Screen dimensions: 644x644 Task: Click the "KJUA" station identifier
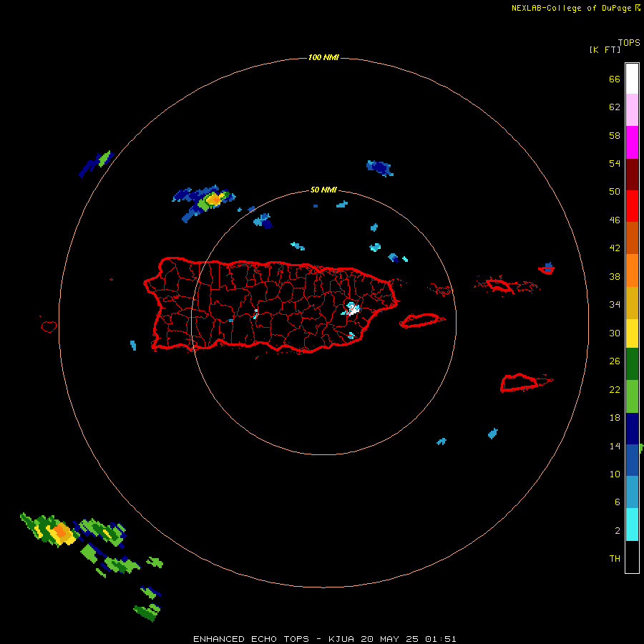point(342,639)
